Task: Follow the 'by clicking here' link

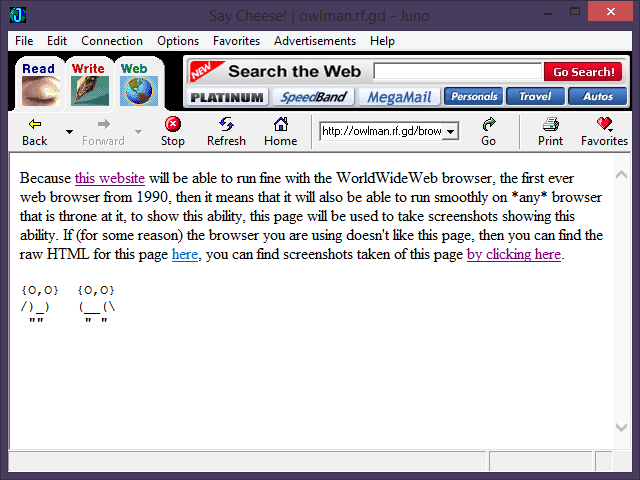Action: click(513, 254)
